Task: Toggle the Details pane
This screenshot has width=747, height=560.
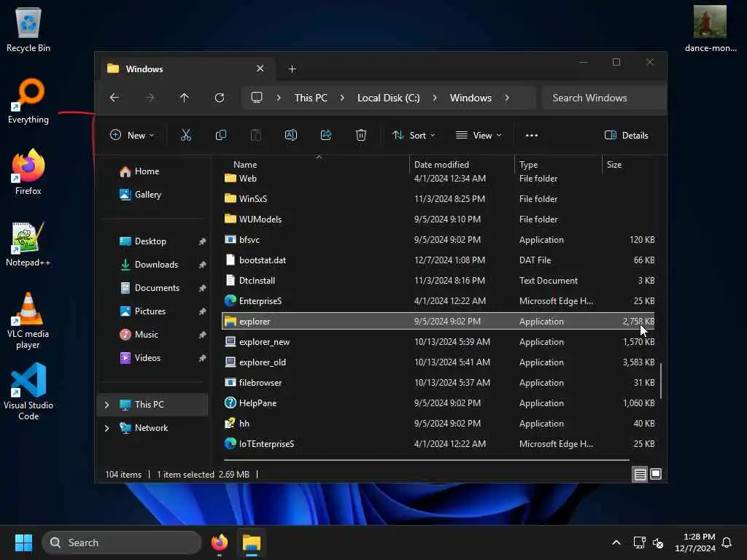Action: tap(626, 135)
